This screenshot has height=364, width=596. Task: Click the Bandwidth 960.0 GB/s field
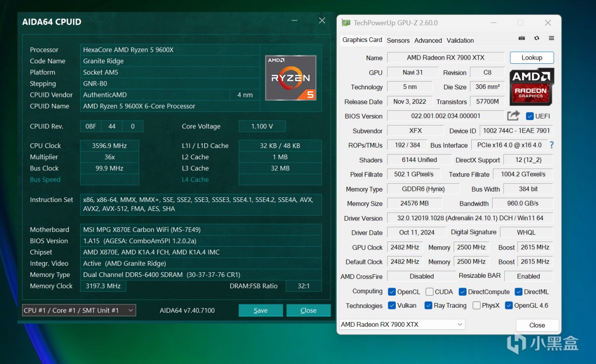(x=522, y=203)
